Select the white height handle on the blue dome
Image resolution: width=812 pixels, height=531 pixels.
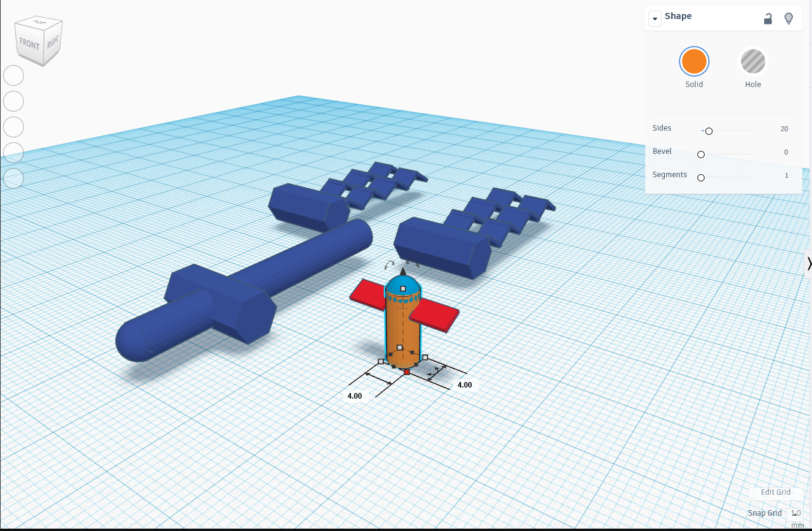pos(403,288)
